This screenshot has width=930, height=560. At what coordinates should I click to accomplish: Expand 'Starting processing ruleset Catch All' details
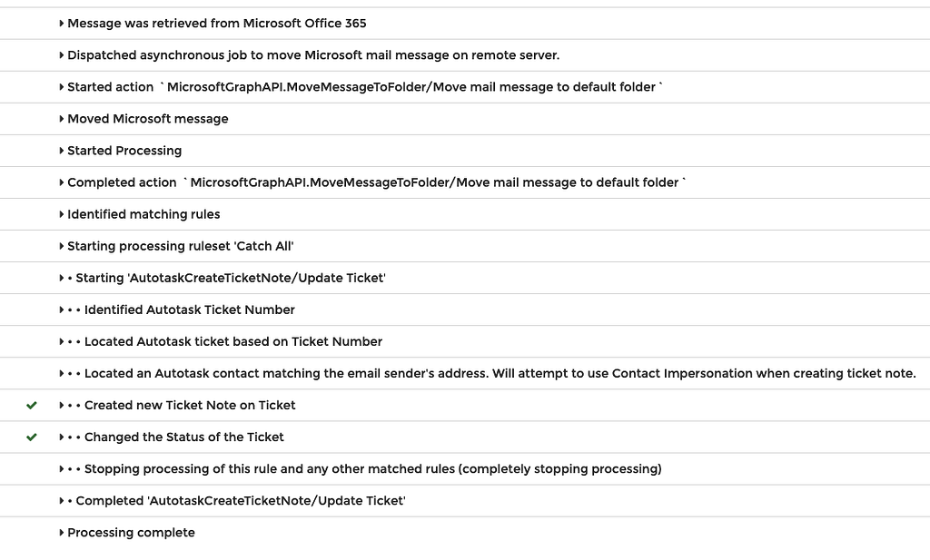pyautogui.click(x=61, y=245)
